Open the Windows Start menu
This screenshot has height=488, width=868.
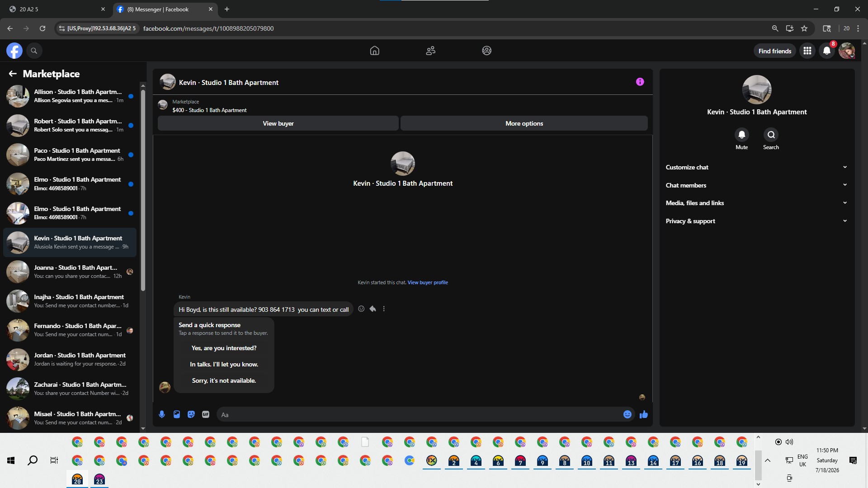click(x=11, y=460)
